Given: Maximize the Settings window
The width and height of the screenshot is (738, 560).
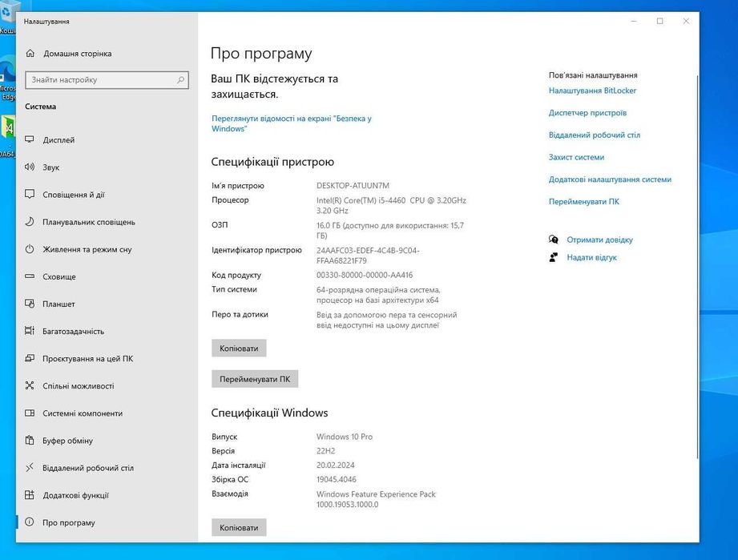Looking at the screenshot, I should click(x=659, y=21).
